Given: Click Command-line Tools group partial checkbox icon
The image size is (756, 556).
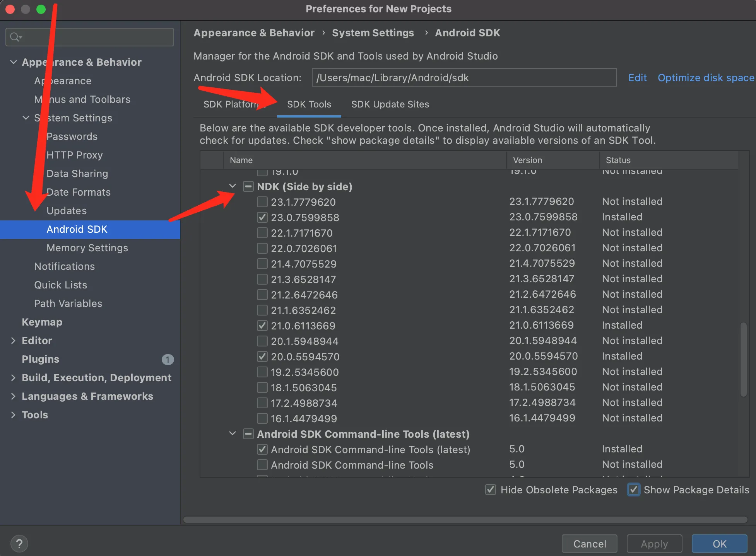Looking at the screenshot, I should point(248,434).
